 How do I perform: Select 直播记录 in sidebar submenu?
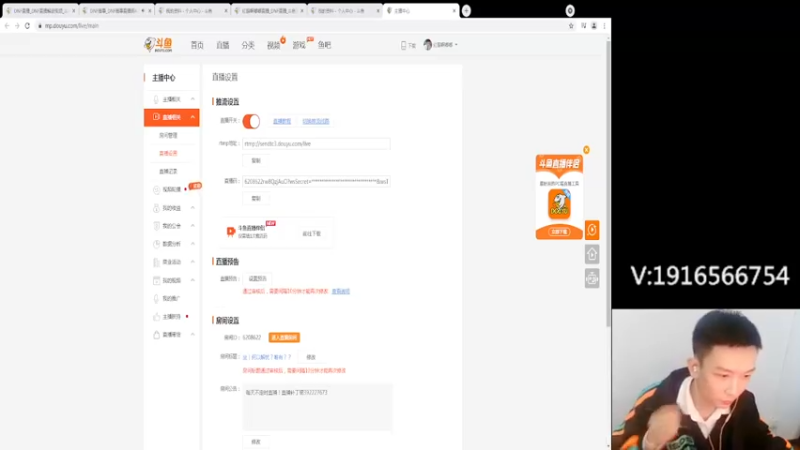[x=168, y=171]
